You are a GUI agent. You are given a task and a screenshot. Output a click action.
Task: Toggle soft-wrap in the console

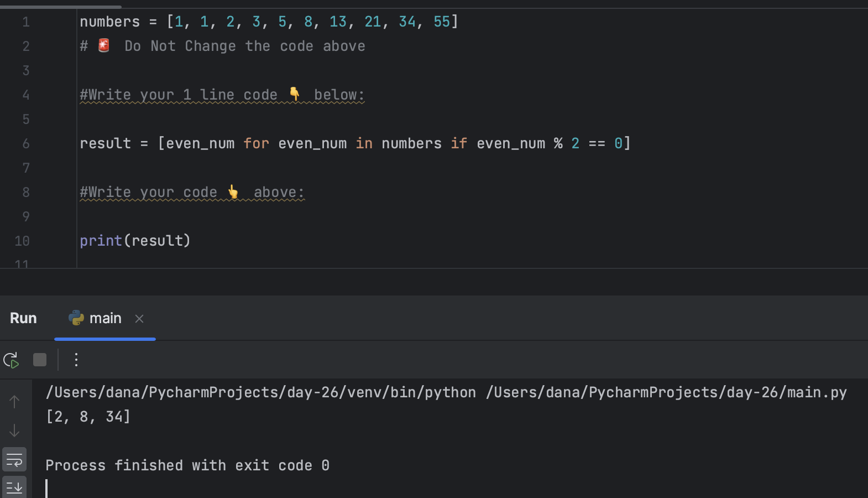pyautogui.click(x=14, y=459)
